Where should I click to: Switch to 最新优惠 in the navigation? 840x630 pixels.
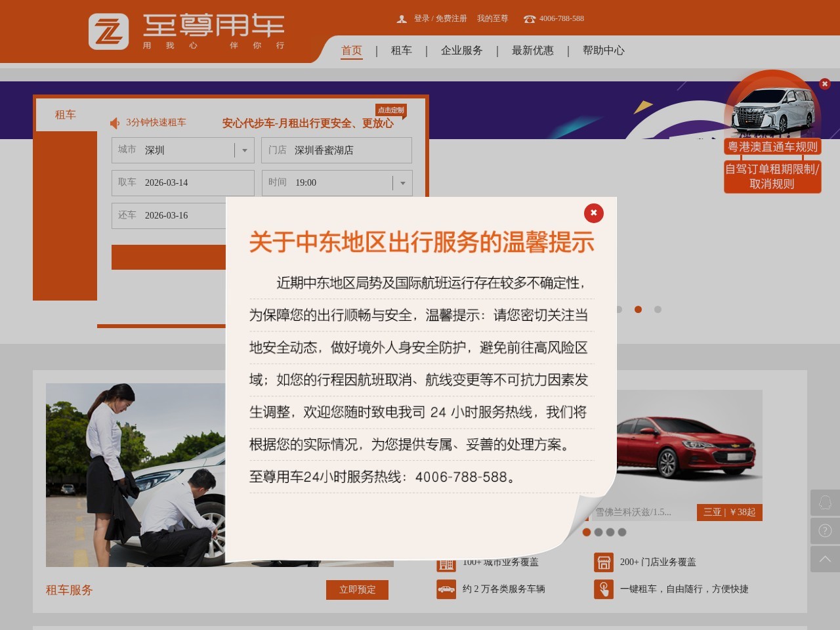(532, 51)
